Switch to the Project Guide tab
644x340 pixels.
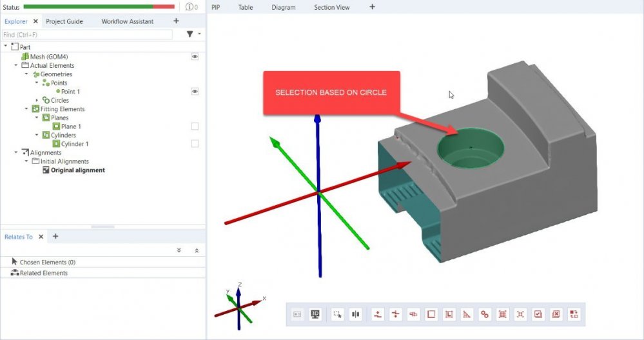pos(64,21)
